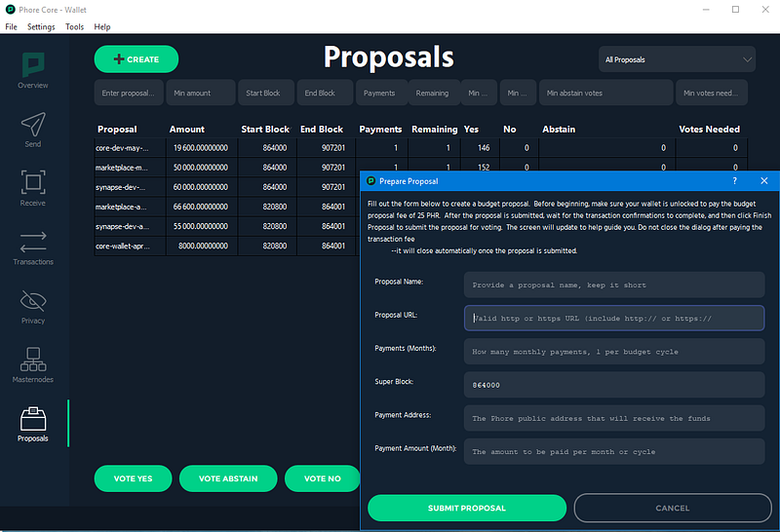Open the Settings menu

pos(41,27)
